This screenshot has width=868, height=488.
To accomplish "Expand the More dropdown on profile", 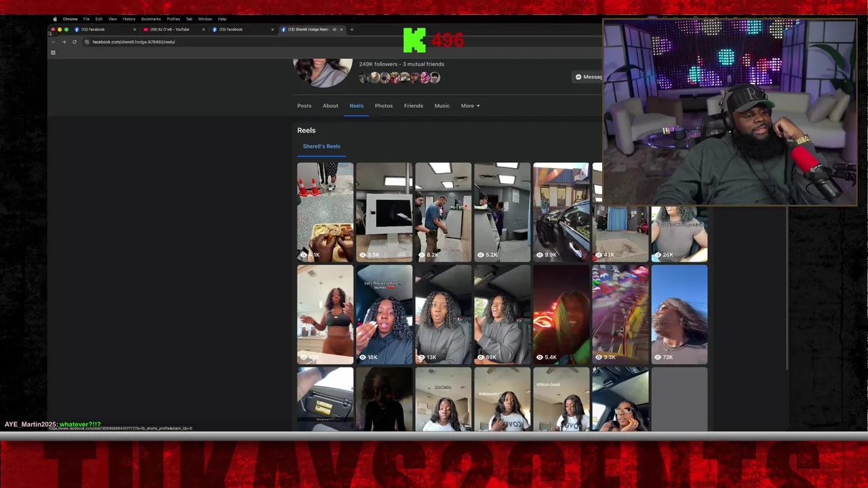I will coord(470,106).
